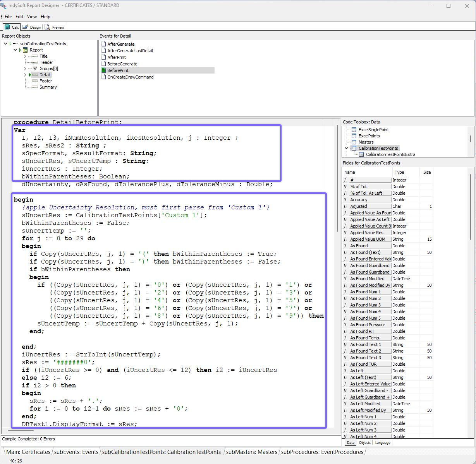
Task: Switch to subMasters: Masters bottom tab
Action: click(251, 452)
